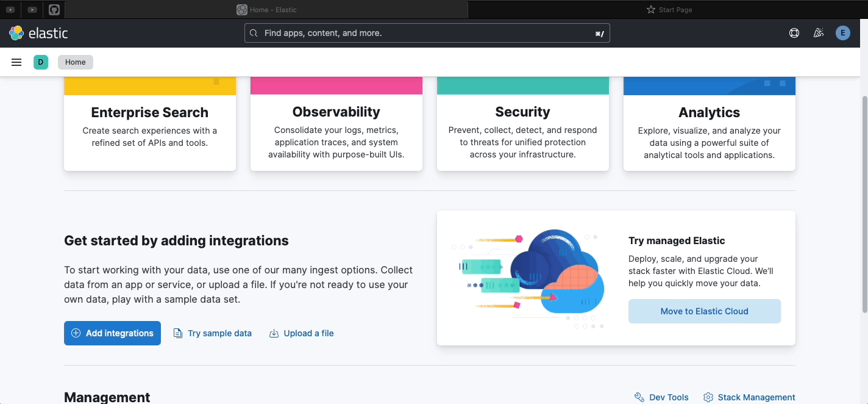Switch to the Start Page browser tab

669,10
